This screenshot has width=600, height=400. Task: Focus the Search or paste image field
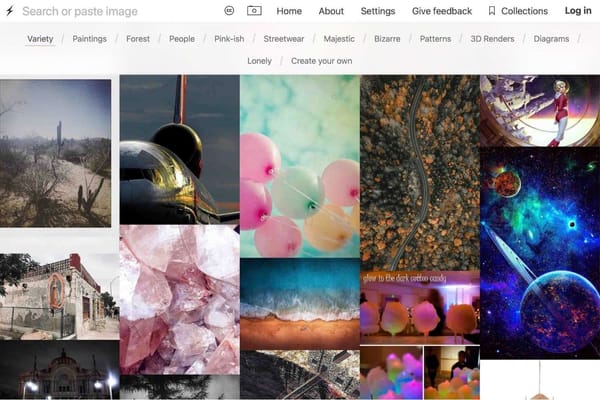pyautogui.click(x=110, y=11)
